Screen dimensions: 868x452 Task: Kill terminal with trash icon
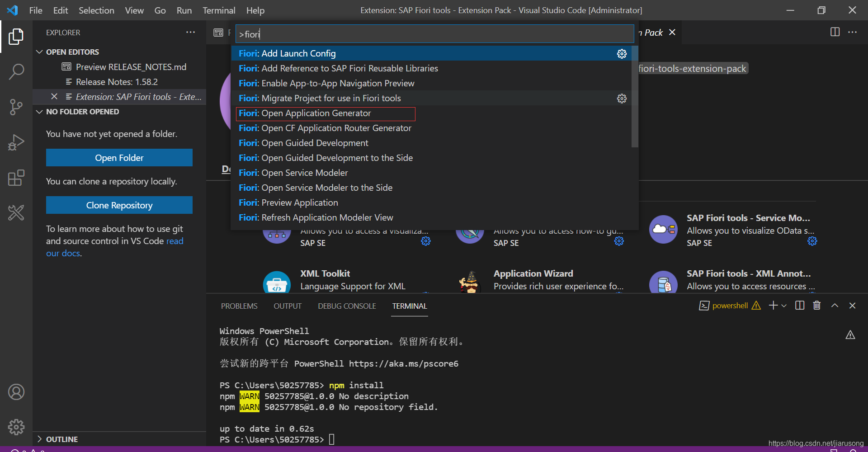point(817,306)
